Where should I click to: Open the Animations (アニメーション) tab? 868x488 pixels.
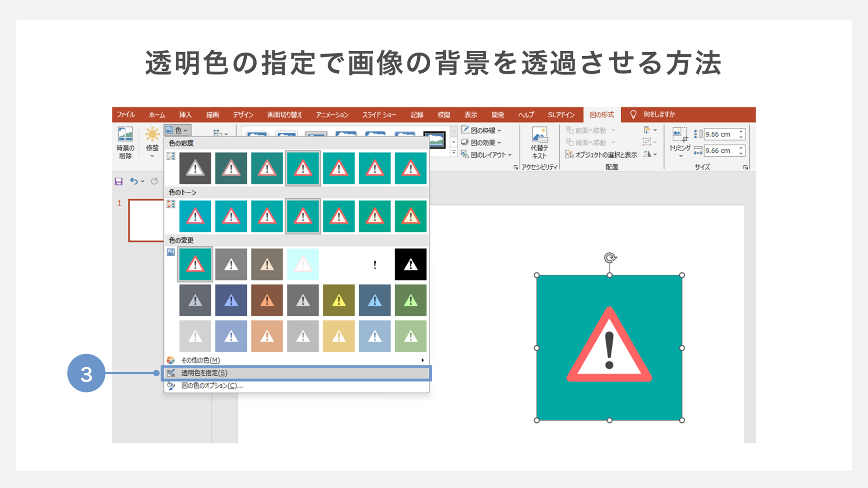pyautogui.click(x=332, y=115)
